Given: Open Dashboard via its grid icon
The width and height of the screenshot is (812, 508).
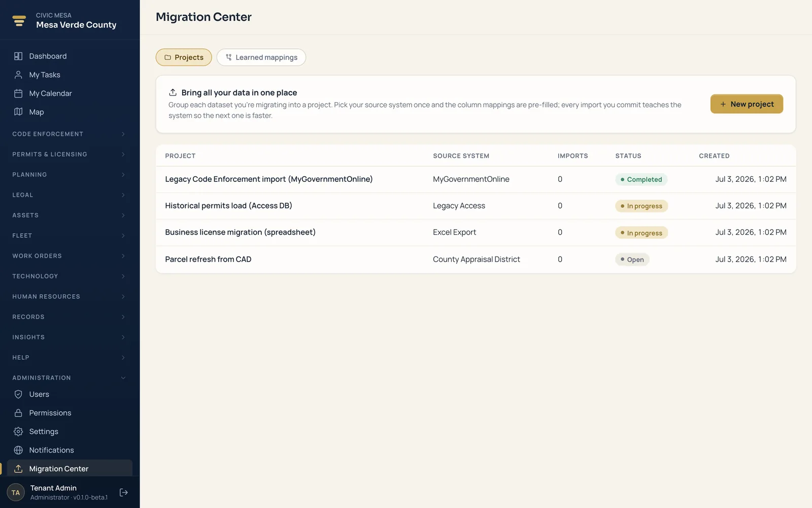Looking at the screenshot, I should coord(18,56).
